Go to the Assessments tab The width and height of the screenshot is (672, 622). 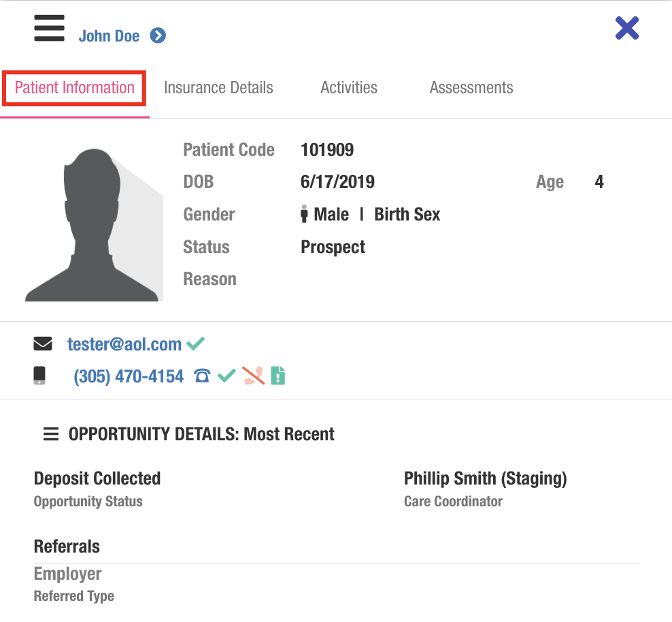click(x=471, y=88)
